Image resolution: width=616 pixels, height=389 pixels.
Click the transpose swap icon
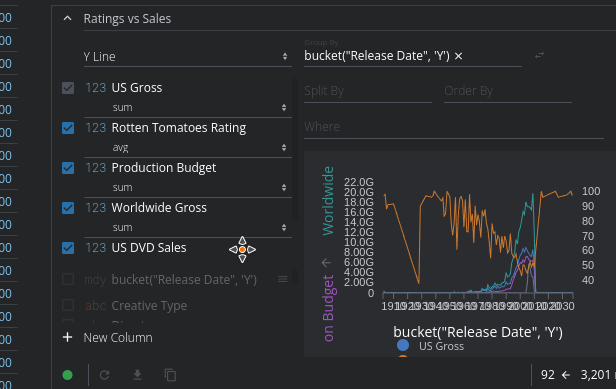point(539,55)
